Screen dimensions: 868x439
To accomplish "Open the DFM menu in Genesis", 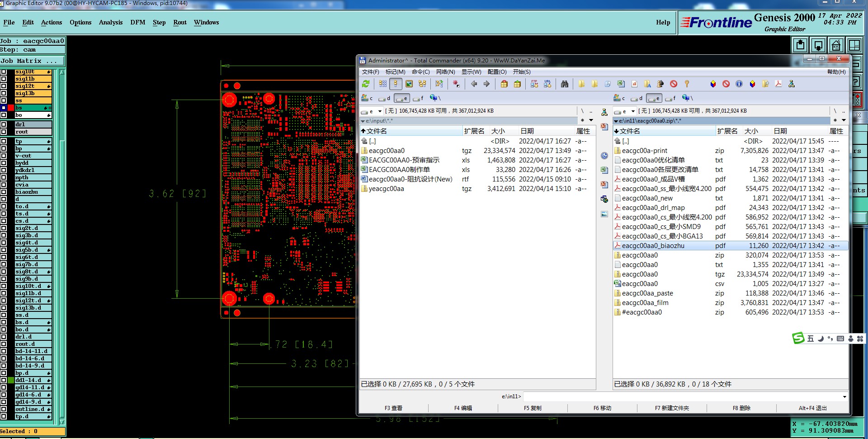I will pos(137,22).
